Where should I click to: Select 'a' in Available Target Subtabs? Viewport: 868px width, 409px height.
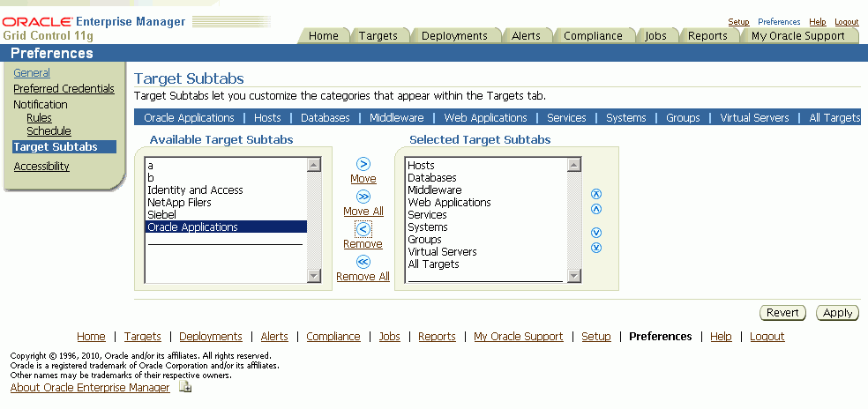[226, 166]
